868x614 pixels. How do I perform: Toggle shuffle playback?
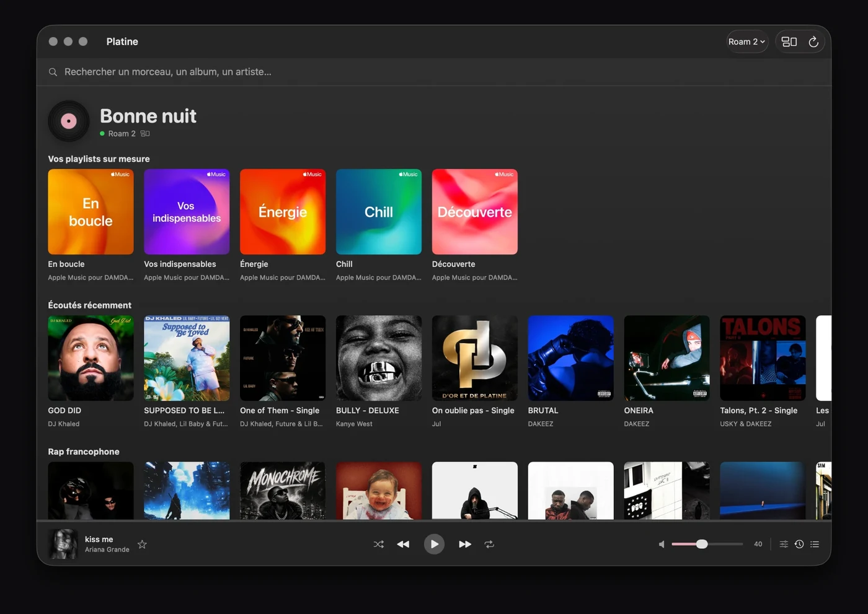379,544
